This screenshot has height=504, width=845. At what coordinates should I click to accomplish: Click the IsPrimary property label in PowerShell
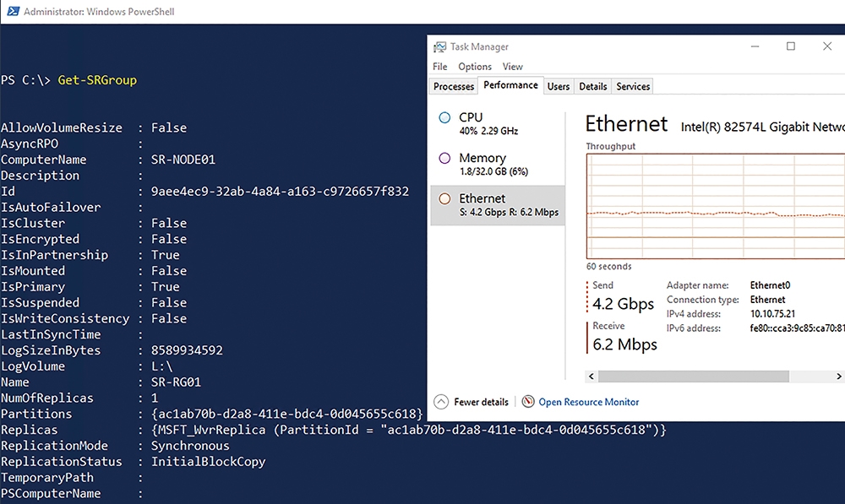tap(33, 286)
